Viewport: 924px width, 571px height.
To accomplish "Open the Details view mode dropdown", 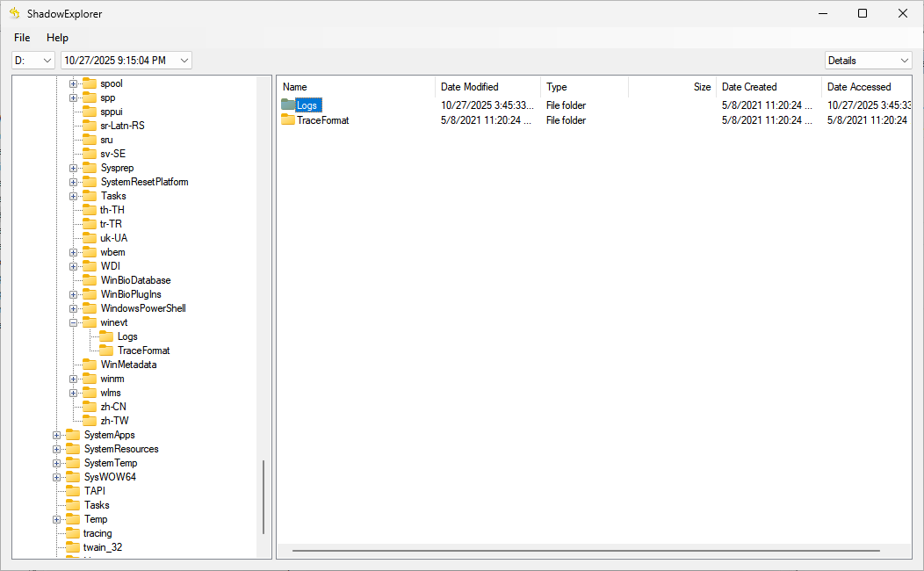I will point(868,61).
